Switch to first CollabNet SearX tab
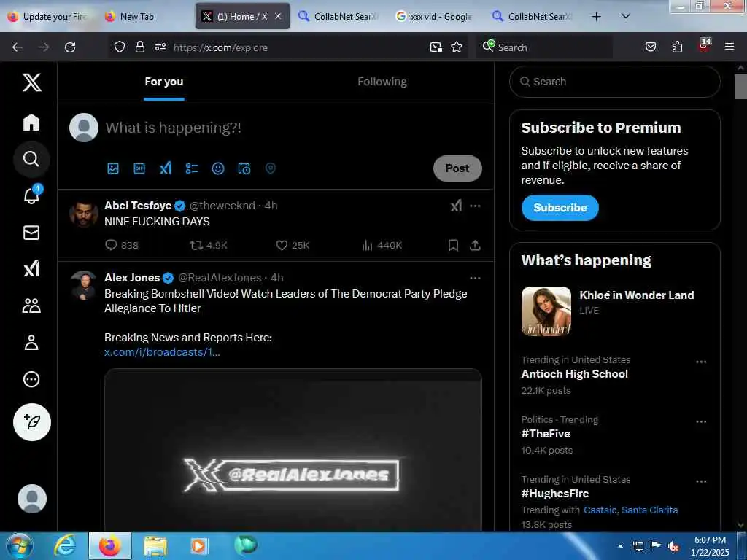Image resolution: width=747 pixels, height=560 pixels. click(339, 16)
